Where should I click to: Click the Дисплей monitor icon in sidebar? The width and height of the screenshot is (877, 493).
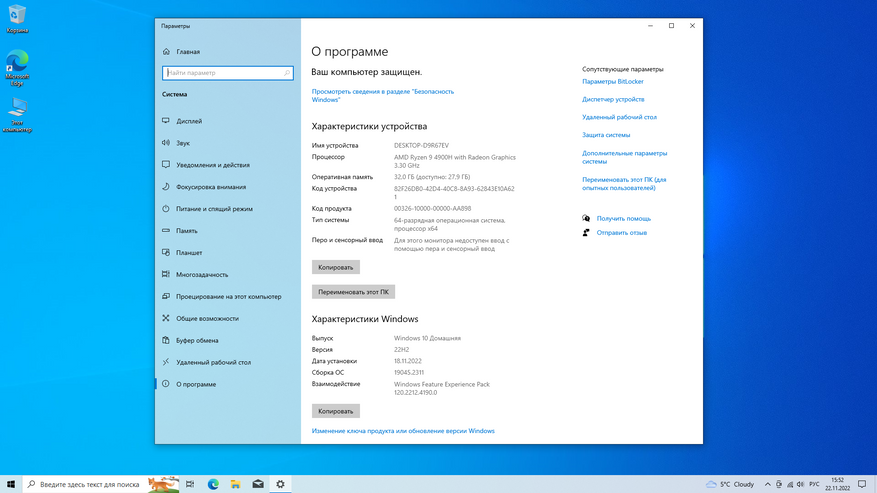[x=166, y=121]
